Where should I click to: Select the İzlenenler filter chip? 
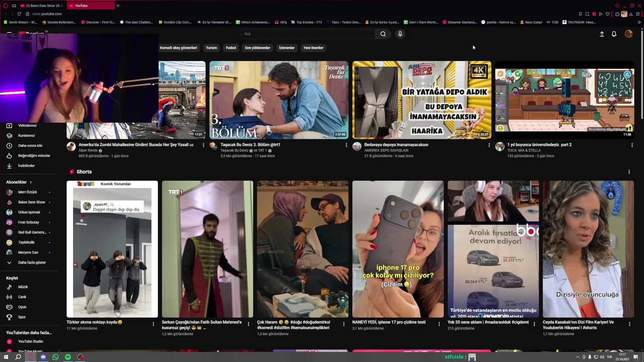pos(287,48)
